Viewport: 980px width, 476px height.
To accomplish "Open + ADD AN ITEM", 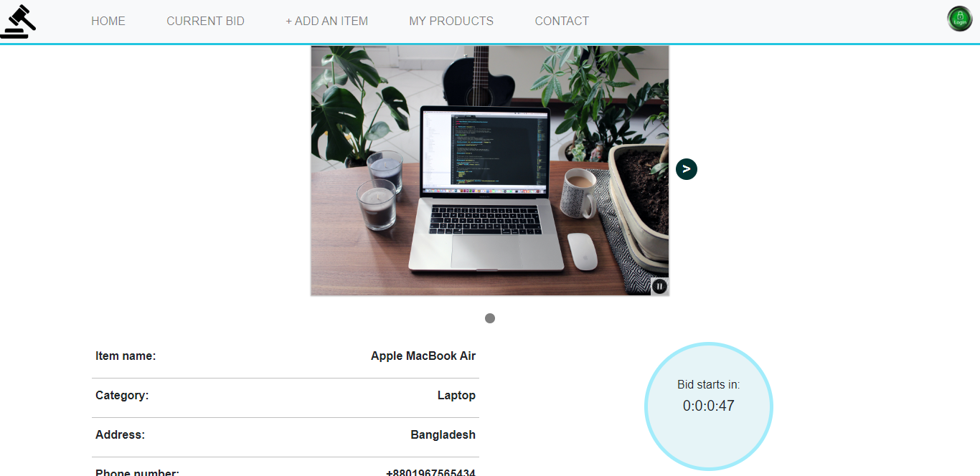I will point(326,22).
